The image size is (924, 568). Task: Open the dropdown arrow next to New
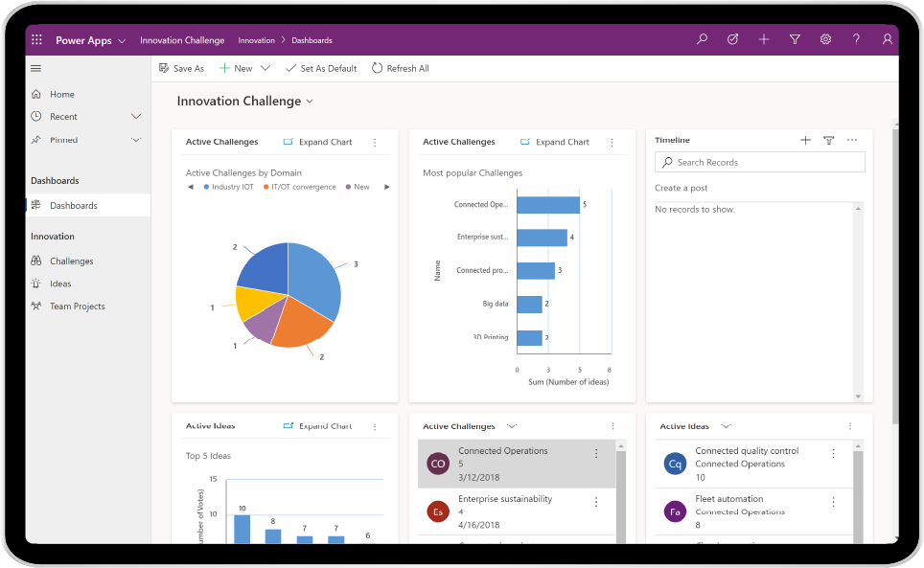266,69
